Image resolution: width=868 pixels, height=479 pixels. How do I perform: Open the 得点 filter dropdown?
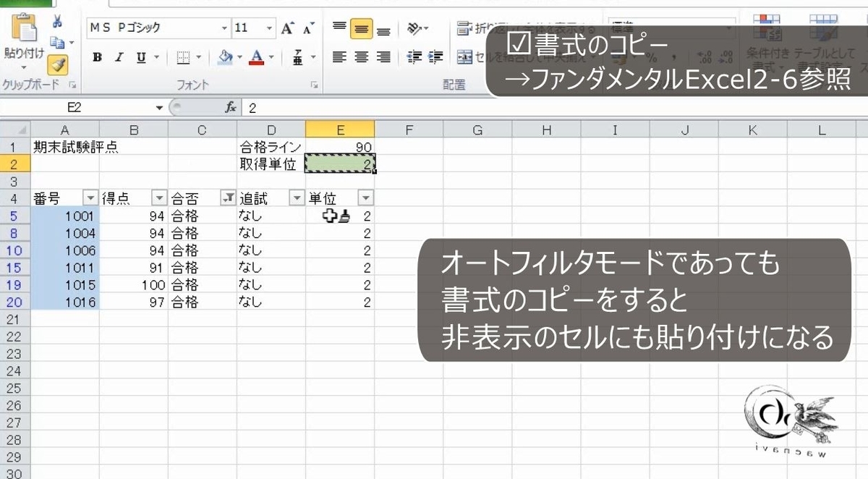click(x=159, y=198)
